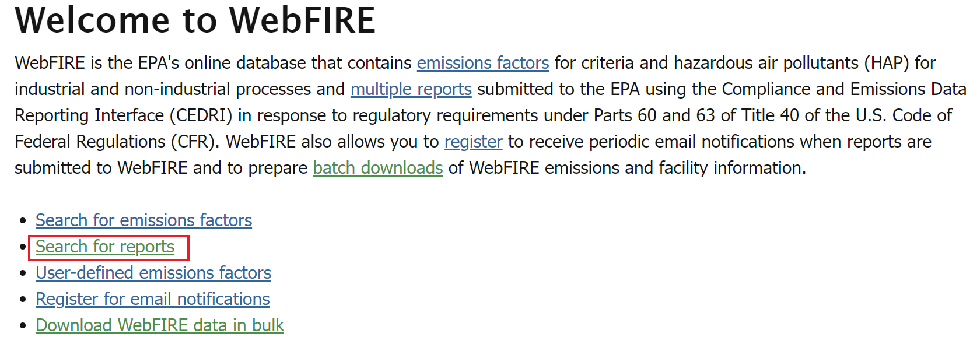Go to Search for emissions factors
Screen dimensions: 980x344
143,220
